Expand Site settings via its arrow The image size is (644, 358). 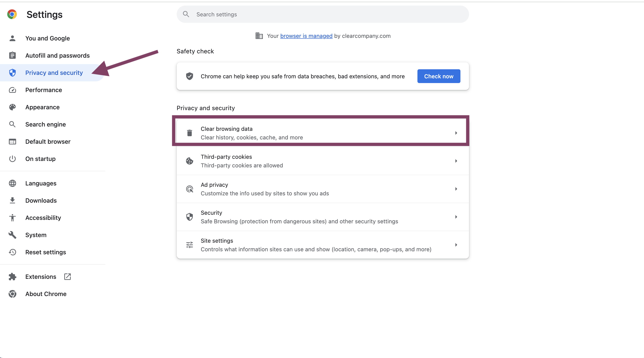[x=456, y=245]
